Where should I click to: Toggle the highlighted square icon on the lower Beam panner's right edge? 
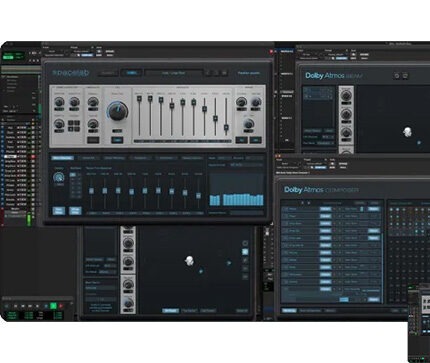coord(245,252)
